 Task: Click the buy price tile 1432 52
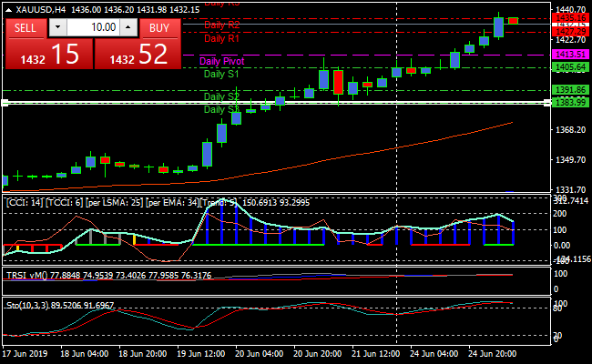(138, 55)
